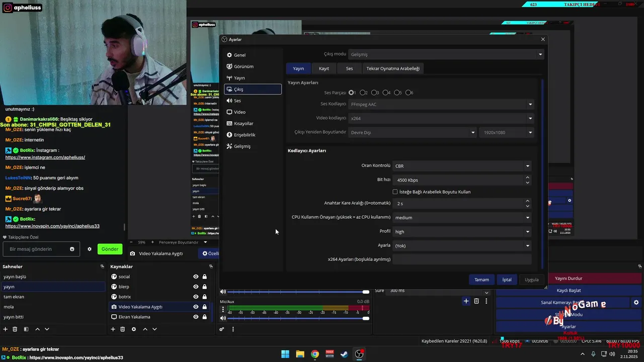This screenshot has height=362, width=644.
Task: Click the Yayını Durdur button
Action: point(569,279)
